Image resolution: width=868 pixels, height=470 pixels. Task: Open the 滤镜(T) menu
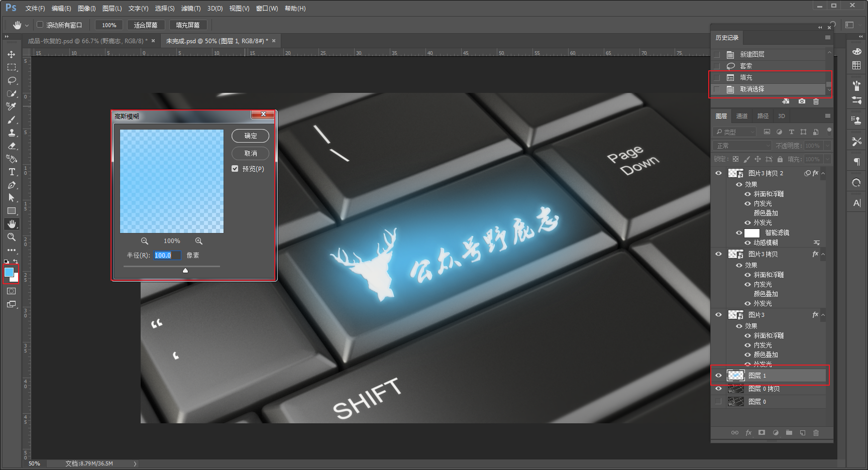tap(191, 9)
